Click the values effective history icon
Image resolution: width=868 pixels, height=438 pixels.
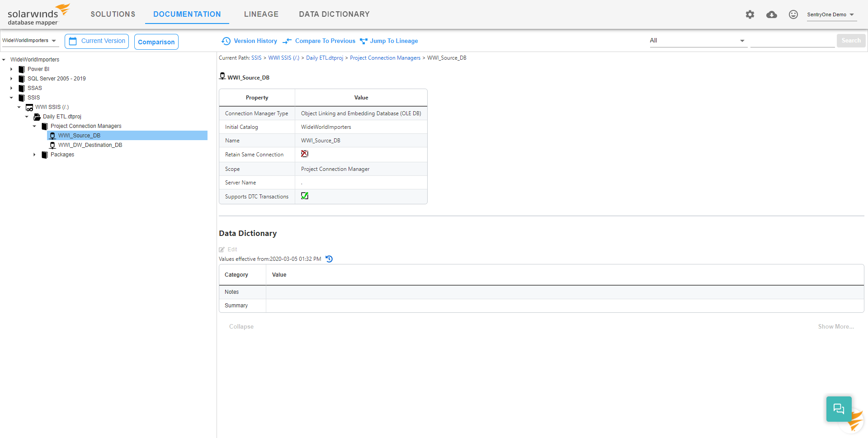(329, 259)
